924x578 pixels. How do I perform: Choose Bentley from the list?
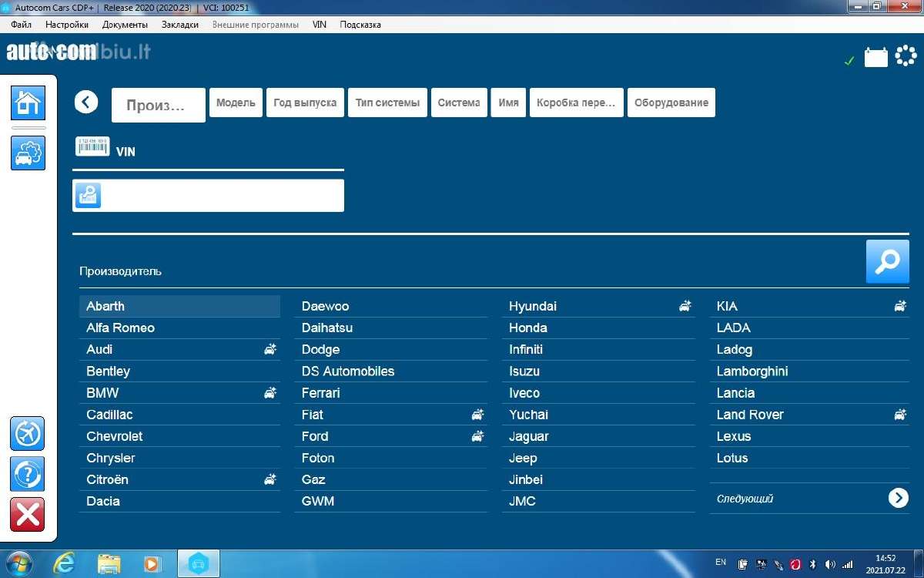pyautogui.click(x=179, y=371)
